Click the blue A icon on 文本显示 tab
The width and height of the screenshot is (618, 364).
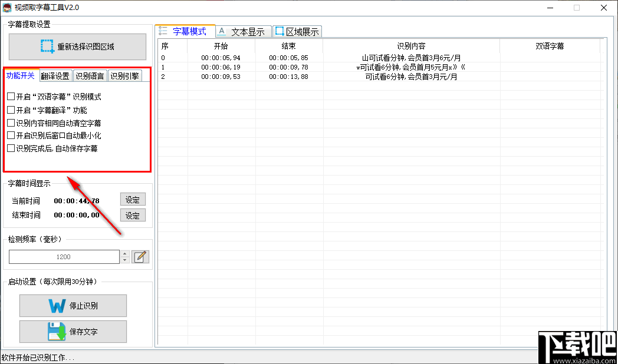(x=221, y=31)
